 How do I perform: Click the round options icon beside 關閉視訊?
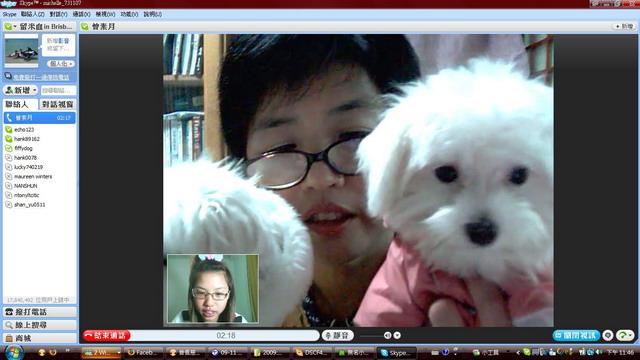[608, 336]
